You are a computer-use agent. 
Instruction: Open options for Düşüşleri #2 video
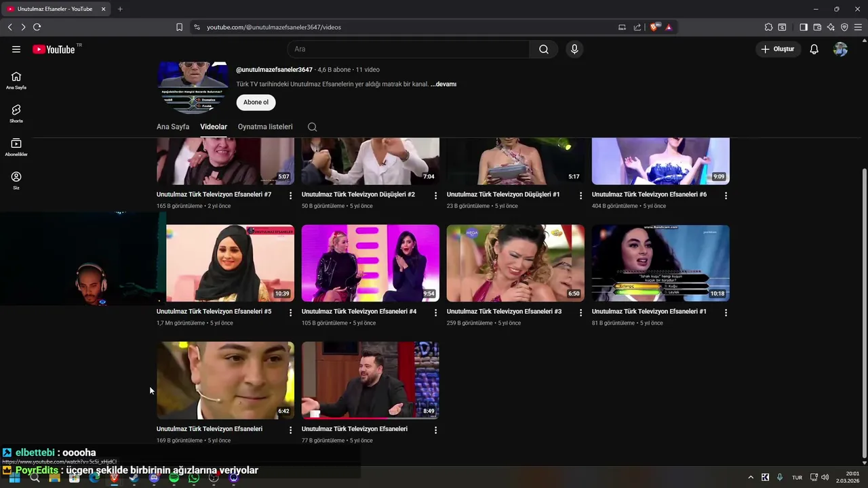435,195
